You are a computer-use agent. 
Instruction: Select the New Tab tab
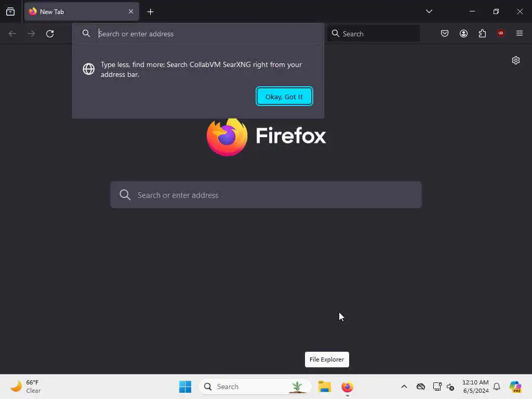coord(82,11)
